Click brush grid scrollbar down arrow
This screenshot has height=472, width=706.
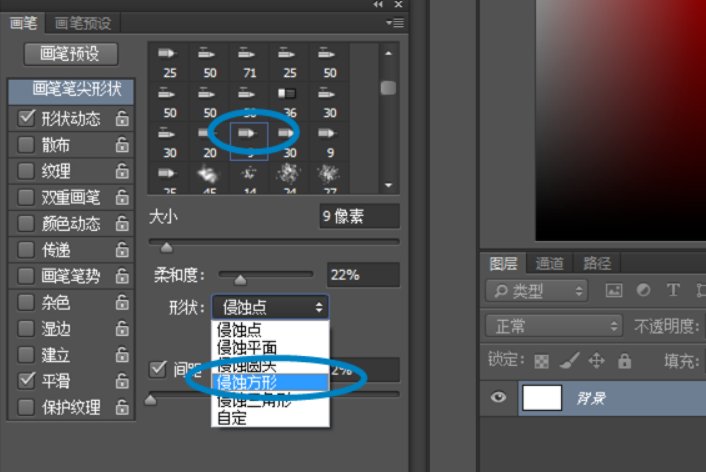pos(388,185)
